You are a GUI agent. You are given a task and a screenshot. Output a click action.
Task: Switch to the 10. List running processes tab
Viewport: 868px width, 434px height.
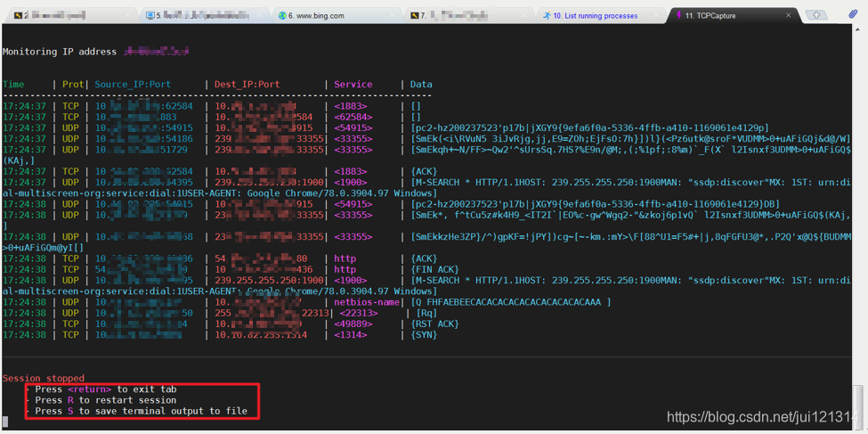(x=603, y=15)
